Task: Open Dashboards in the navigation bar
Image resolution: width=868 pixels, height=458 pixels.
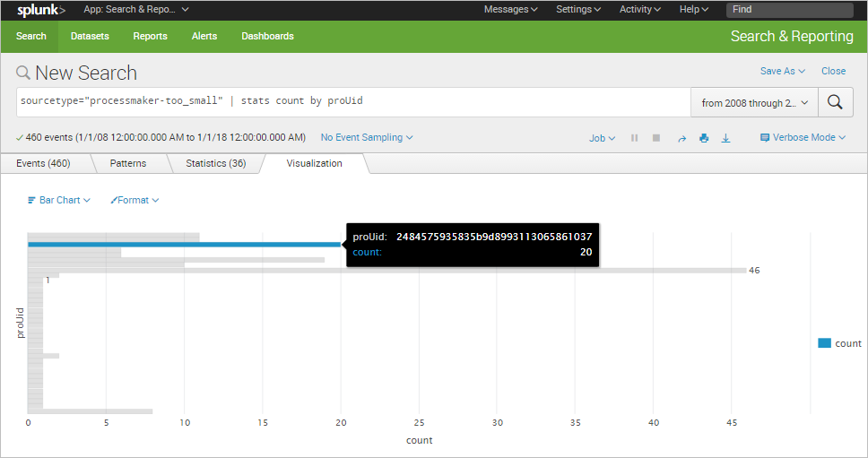Action: click(267, 36)
